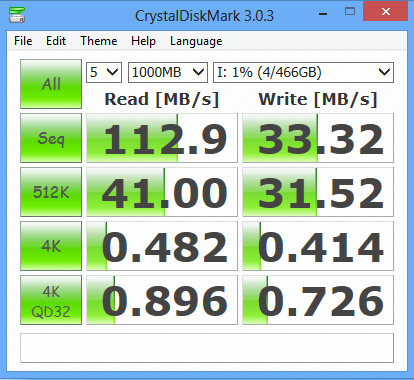
Task: Launch the 4K QD32 test
Action: pos(51,300)
